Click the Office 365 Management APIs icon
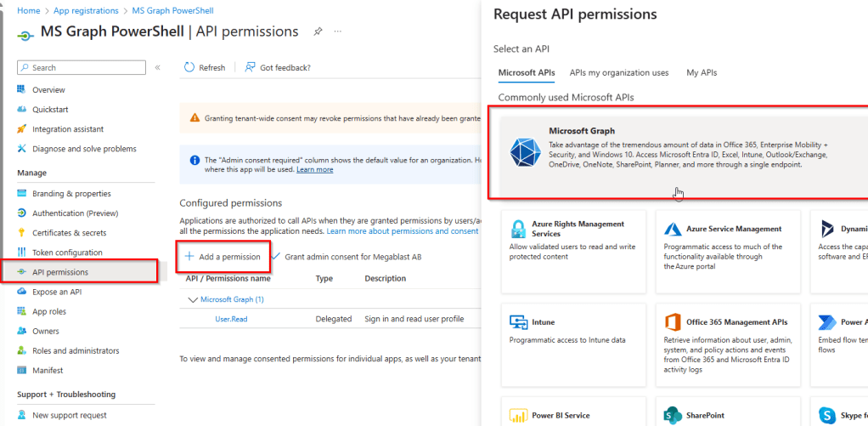The width and height of the screenshot is (868, 426). [x=673, y=322]
